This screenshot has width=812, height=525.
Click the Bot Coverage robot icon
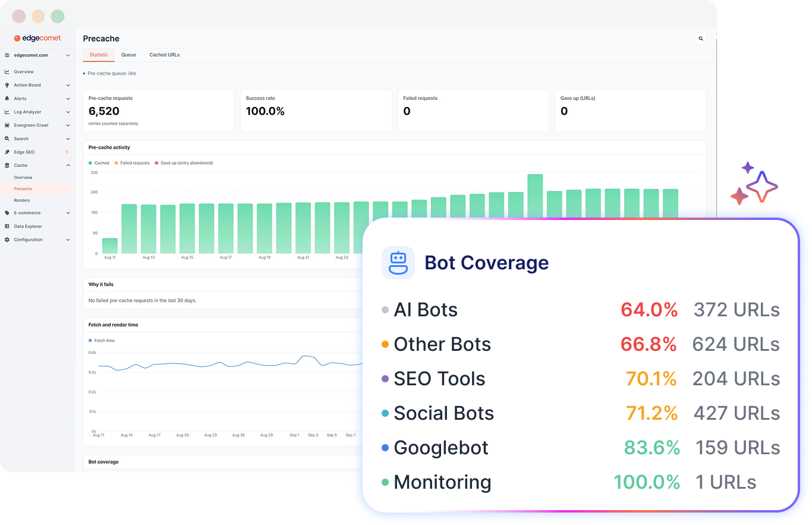398,263
